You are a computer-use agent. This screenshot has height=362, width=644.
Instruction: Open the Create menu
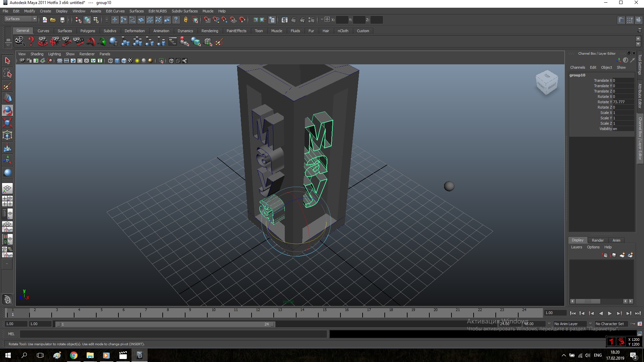coord(45,11)
